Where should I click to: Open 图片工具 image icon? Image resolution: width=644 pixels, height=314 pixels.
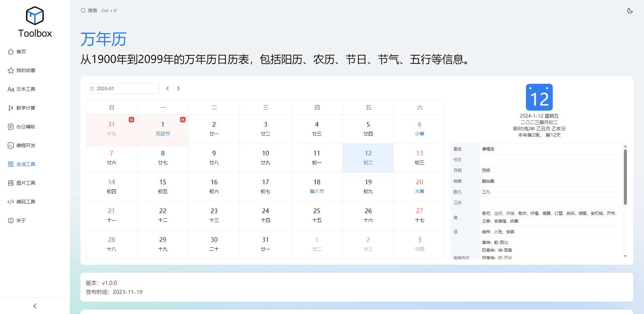pos(11,183)
